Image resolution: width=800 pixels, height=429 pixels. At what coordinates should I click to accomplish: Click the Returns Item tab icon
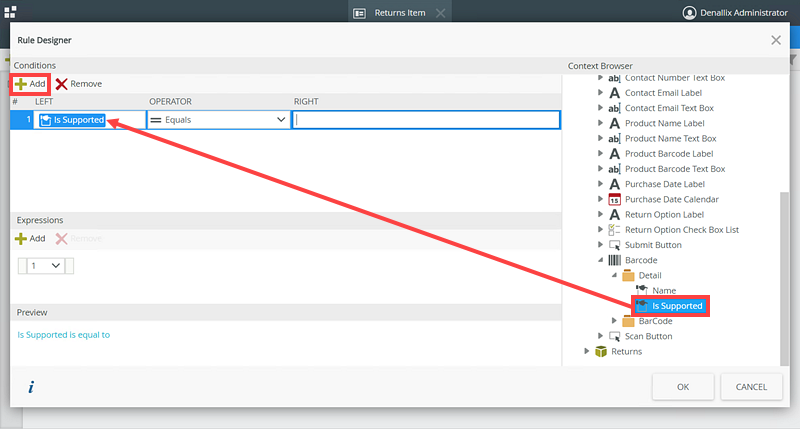(x=359, y=13)
